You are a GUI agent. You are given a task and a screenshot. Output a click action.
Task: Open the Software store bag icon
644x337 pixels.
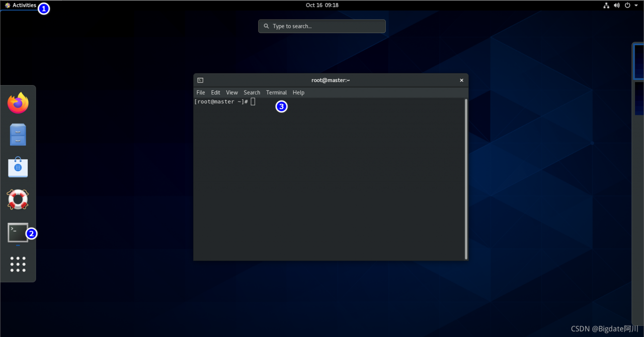[18, 167]
